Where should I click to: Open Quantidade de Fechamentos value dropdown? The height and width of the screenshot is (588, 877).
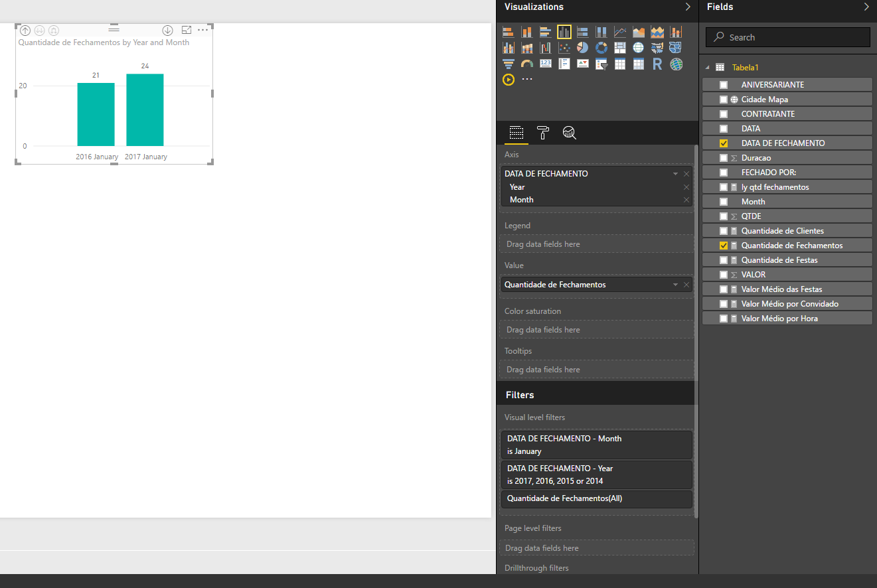click(x=675, y=285)
